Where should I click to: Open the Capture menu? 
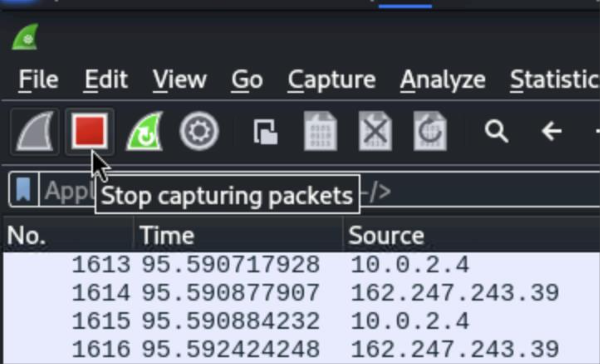[x=332, y=80]
